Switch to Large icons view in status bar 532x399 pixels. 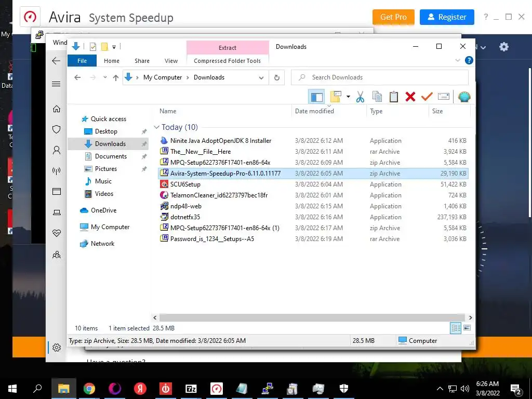pyautogui.click(x=467, y=328)
